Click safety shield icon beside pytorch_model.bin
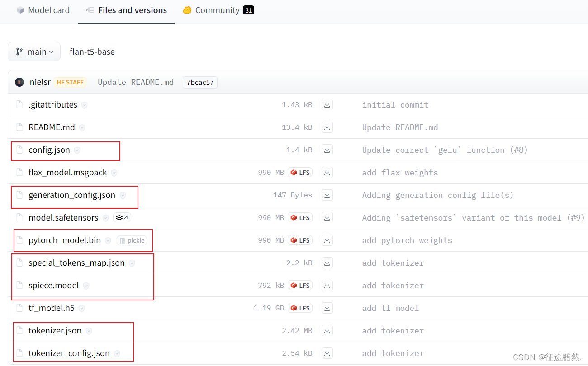Screen dimensions: 588x366 pos(108,240)
